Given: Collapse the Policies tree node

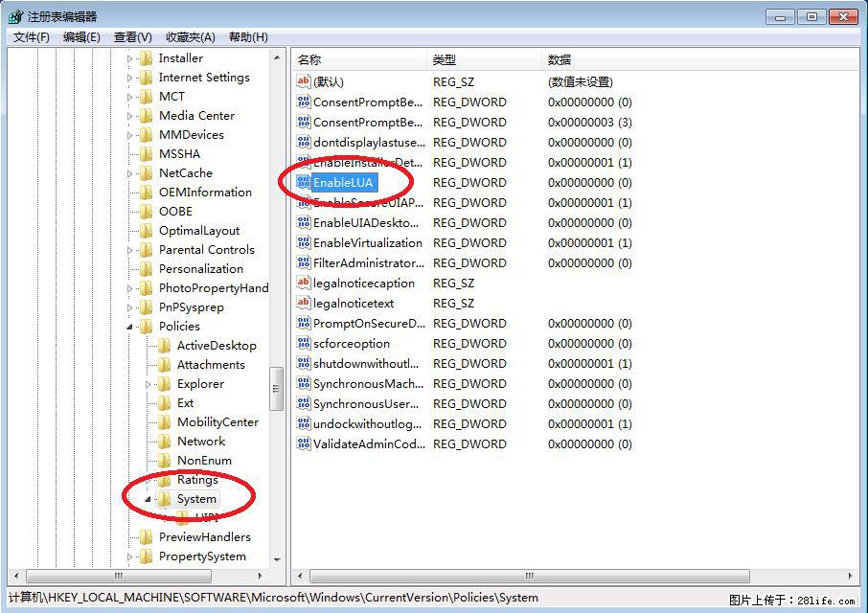Looking at the screenshot, I should pyautogui.click(x=130, y=327).
